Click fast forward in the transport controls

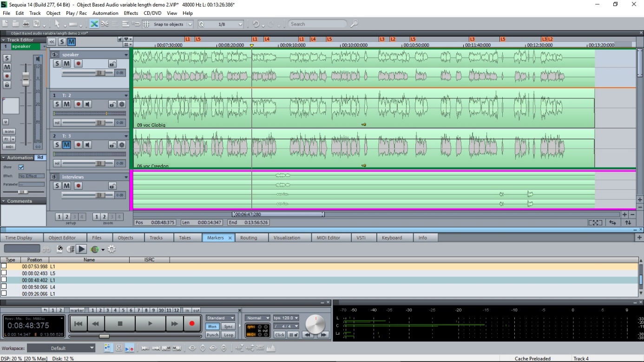174,323
